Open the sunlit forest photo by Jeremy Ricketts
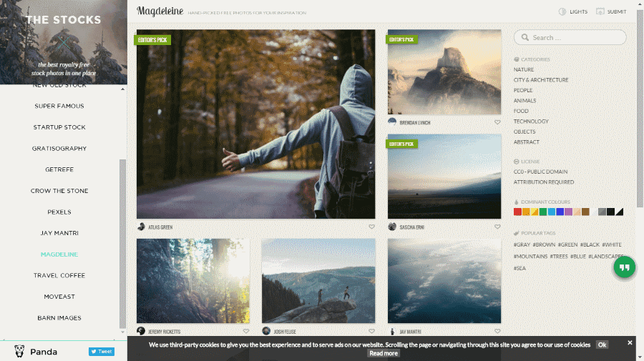Image resolution: width=644 pixels, height=361 pixels. (193, 281)
